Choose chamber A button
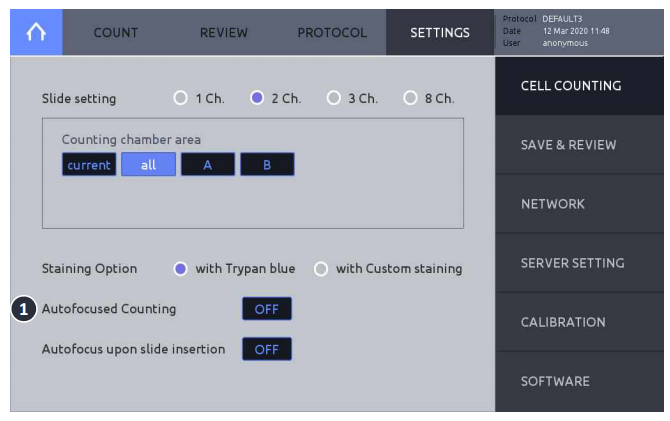The height and width of the screenshot is (421, 670). point(208,165)
